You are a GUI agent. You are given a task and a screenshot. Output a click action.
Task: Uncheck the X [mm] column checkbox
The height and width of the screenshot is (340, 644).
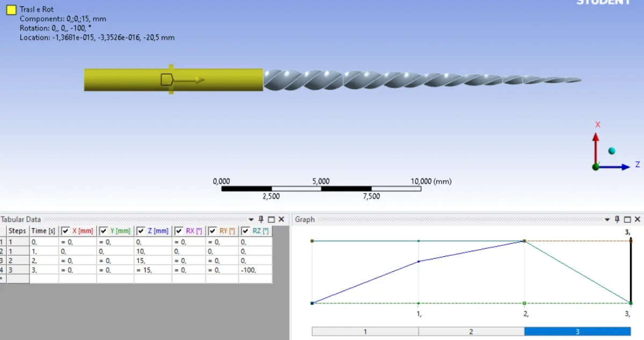(x=65, y=231)
